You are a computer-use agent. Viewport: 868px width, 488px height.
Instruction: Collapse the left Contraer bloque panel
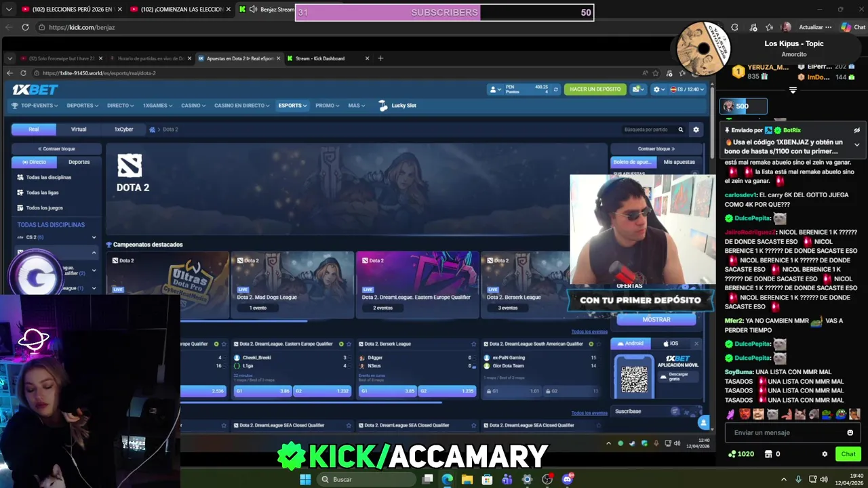pyautogui.click(x=56, y=149)
